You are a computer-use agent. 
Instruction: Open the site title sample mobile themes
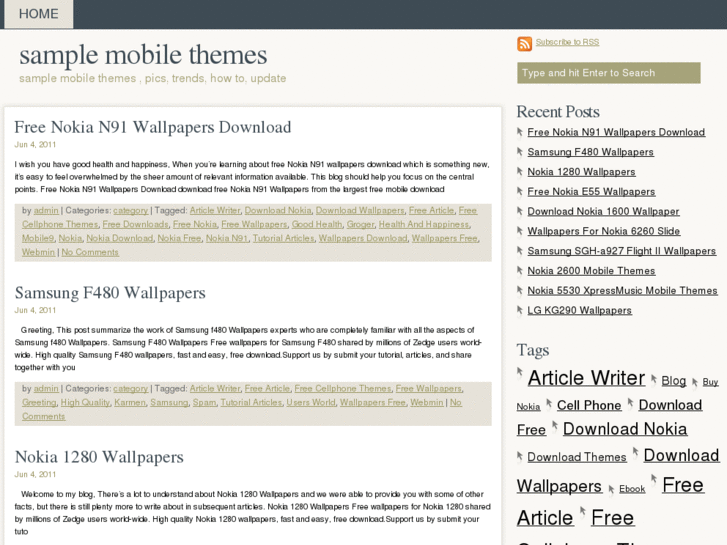143,55
